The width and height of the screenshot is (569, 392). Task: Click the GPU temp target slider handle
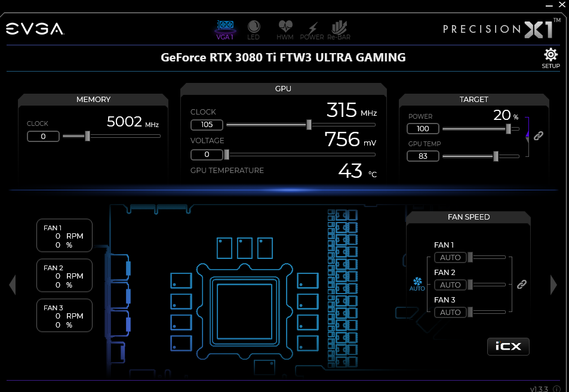click(496, 156)
